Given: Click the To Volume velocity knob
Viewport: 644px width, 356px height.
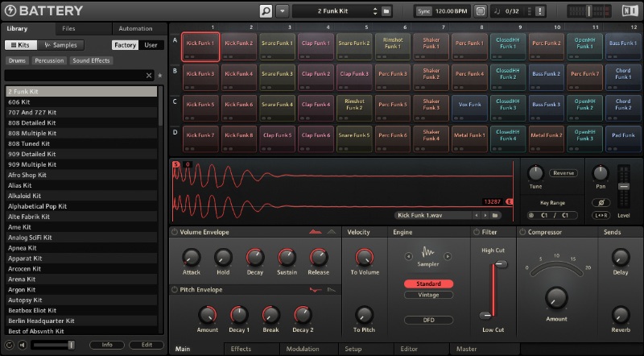Looking at the screenshot, I should point(365,258).
